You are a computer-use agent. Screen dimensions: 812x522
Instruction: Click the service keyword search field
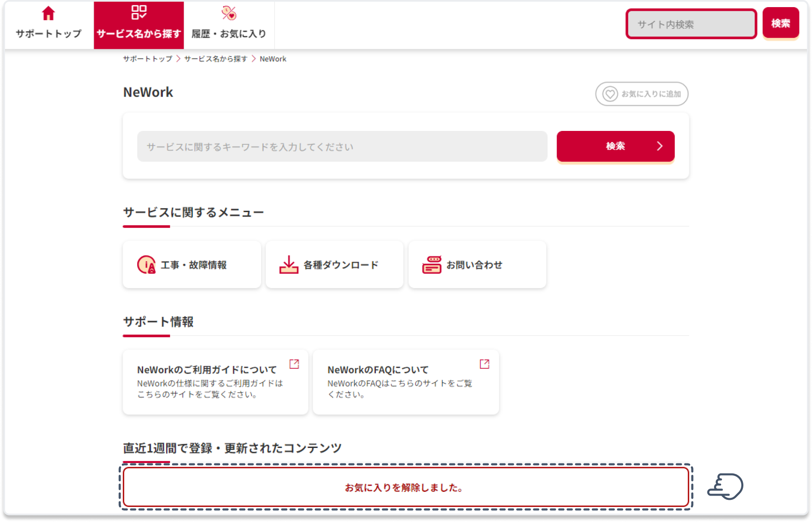pos(342,146)
